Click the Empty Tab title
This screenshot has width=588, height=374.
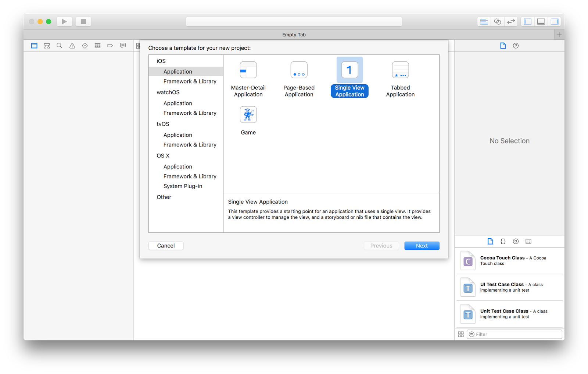click(x=294, y=35)
